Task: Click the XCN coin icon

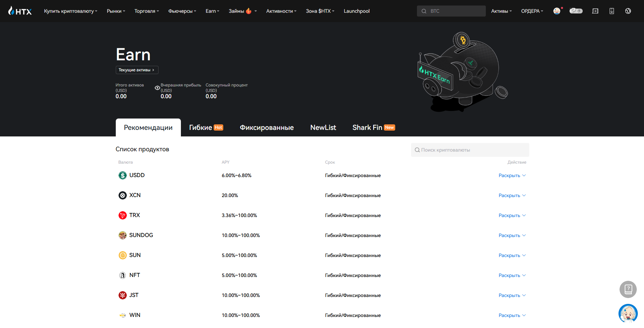Action: pyautogui.click(x=123, y=195)
